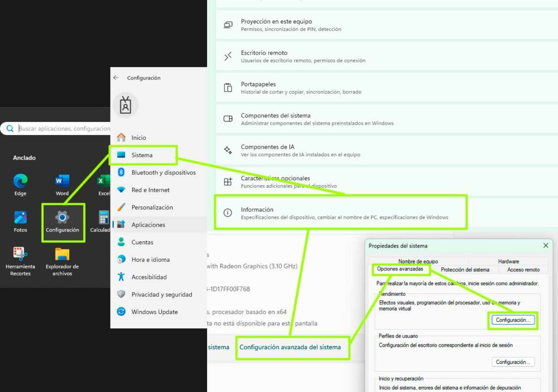Select Sistema in settings sidebar

(142, 155)
